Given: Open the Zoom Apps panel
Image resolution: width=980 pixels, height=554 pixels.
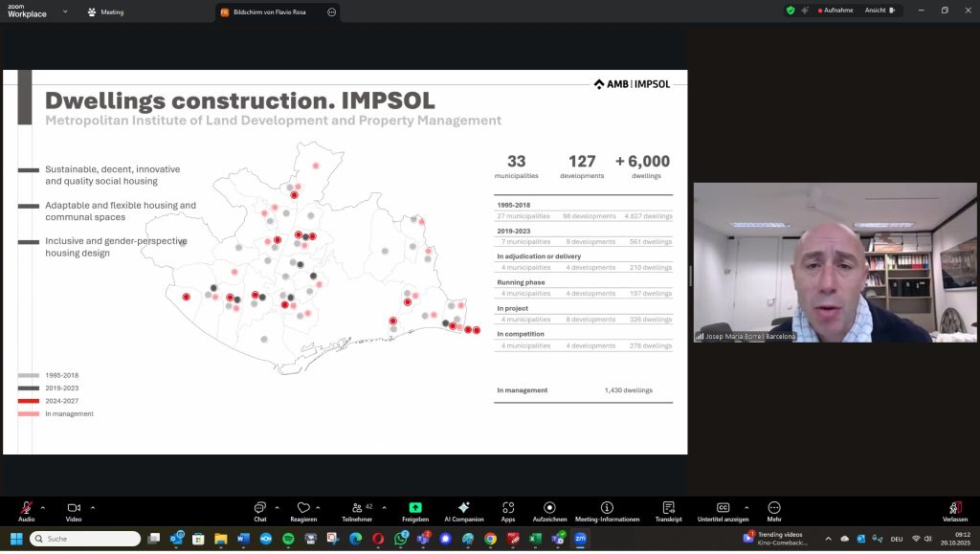Looking at the screenshot, I should tap(508, 508).
